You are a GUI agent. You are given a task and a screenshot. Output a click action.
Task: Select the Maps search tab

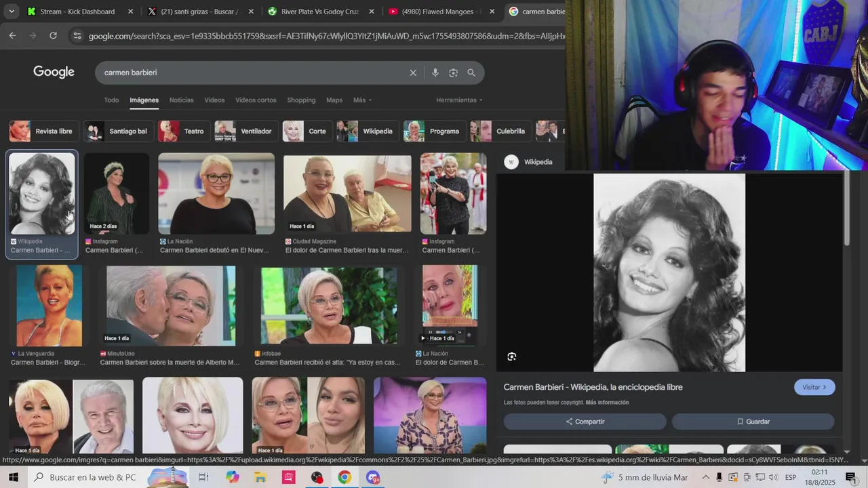[x=334, y=100]
